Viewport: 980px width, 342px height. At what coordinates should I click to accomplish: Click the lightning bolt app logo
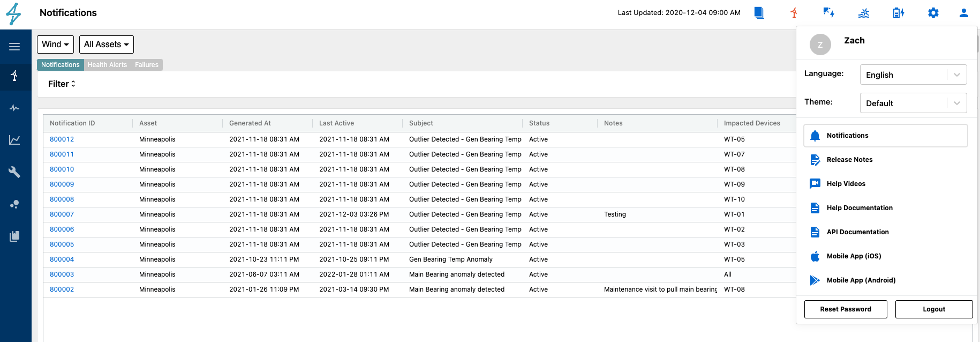[14, 14]
